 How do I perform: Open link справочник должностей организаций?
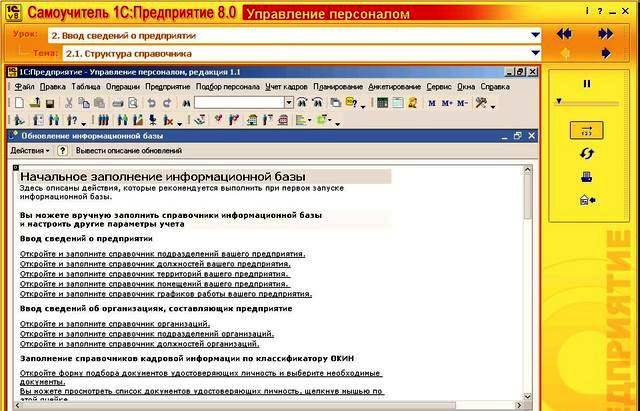(140, 344)
